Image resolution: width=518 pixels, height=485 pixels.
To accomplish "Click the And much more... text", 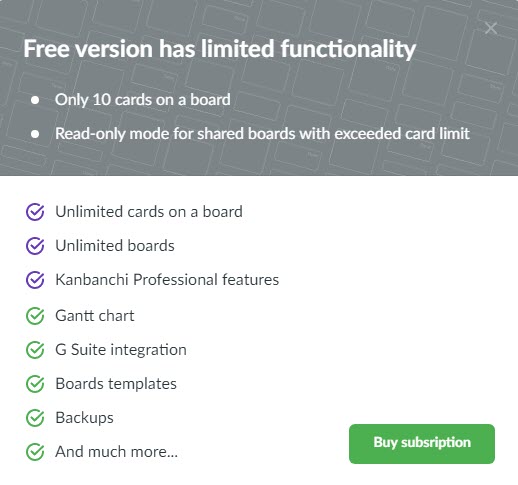I will pos(116,452).
